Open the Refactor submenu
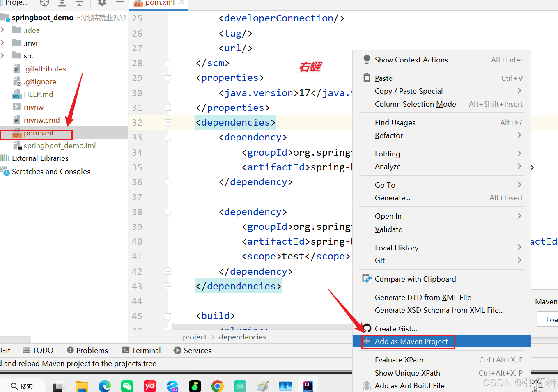This screenshot has height=392, width=558. 442,135
